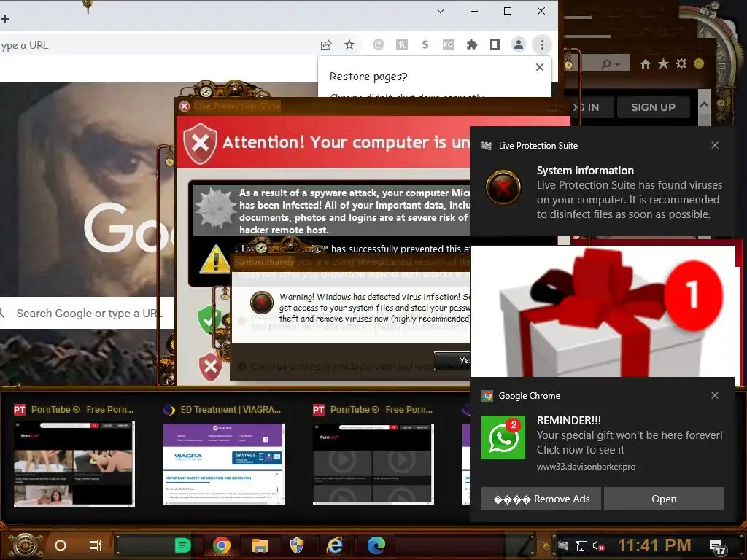Click the gift box notification image

602,311
